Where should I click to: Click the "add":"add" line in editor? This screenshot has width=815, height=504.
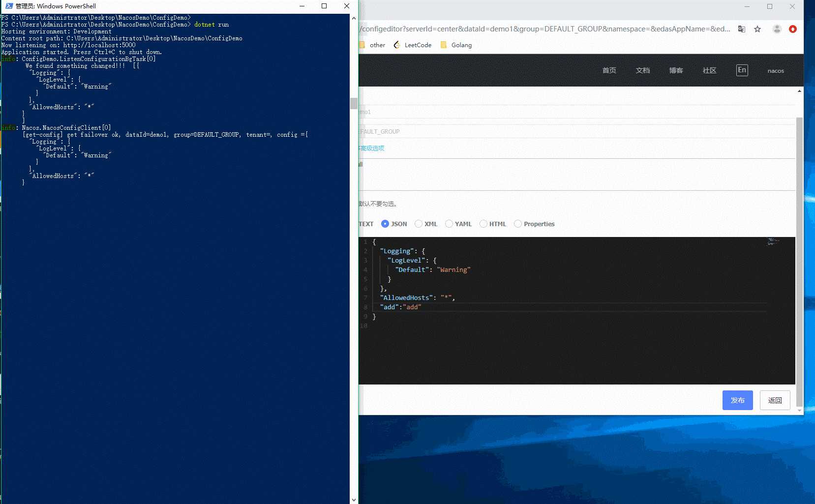pos(400,307)
